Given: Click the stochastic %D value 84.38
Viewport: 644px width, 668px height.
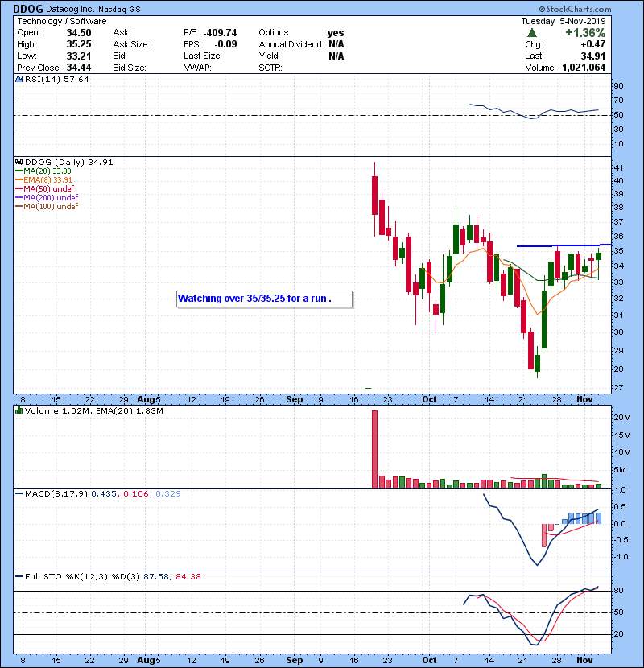Looking at the screenshot, I should pyautogui.click(x=188, y=577).
